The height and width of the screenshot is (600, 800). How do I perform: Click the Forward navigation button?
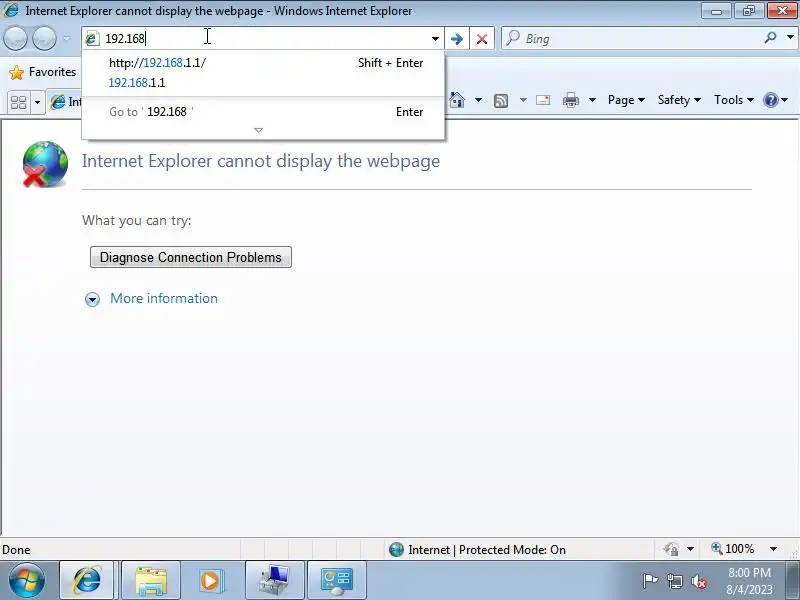pos(44,38)
